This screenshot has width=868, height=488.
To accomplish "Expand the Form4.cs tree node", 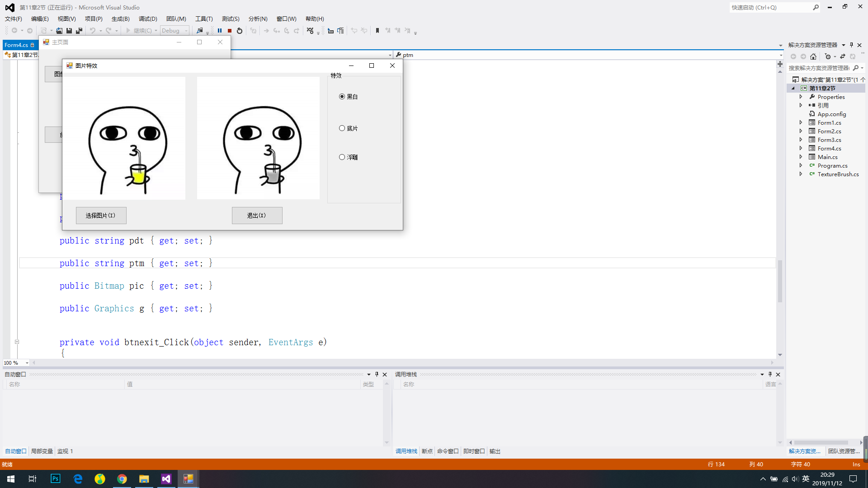I will [x=801, y=148].
